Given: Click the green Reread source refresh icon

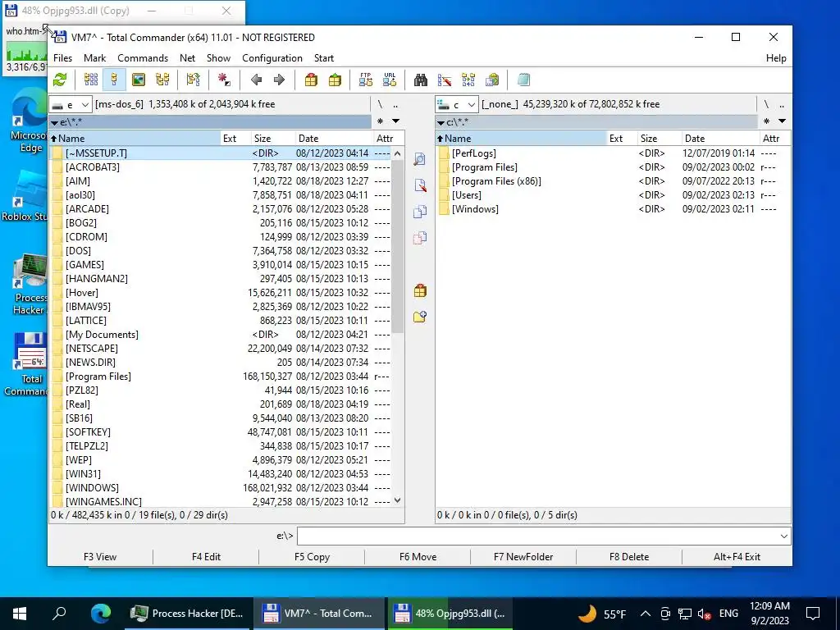Looking at the screenshot, I should click(60, 80).
